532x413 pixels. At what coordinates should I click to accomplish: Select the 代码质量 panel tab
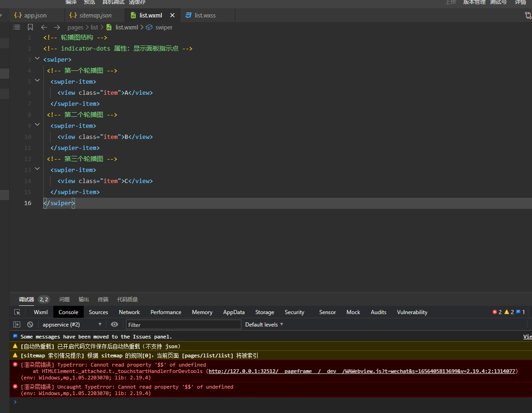(127, 299)
